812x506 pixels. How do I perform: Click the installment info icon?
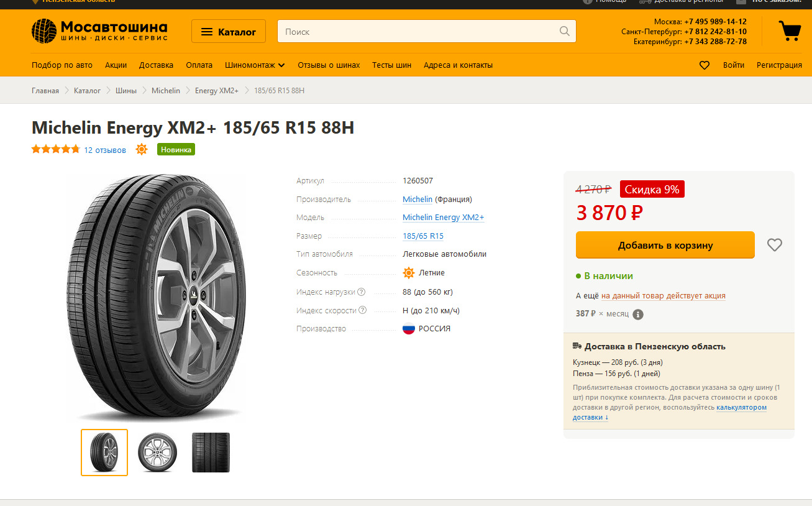[638, 315]
